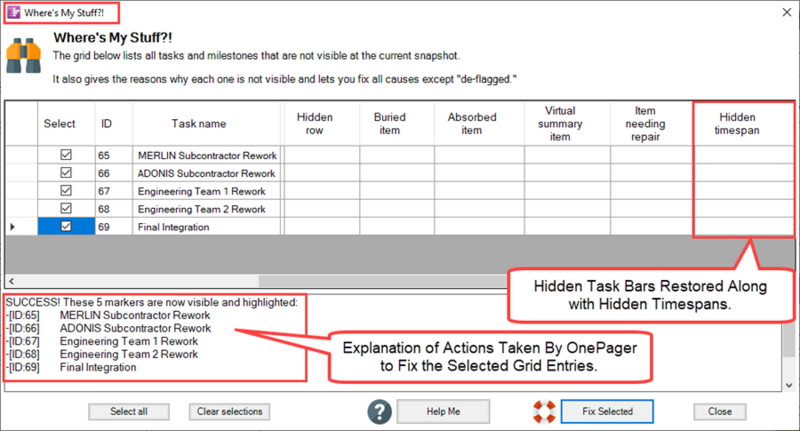Screen dimensions: 800x431
Task: Click the Task name column header
Action: pyautogui.click(x=207, y=124)
